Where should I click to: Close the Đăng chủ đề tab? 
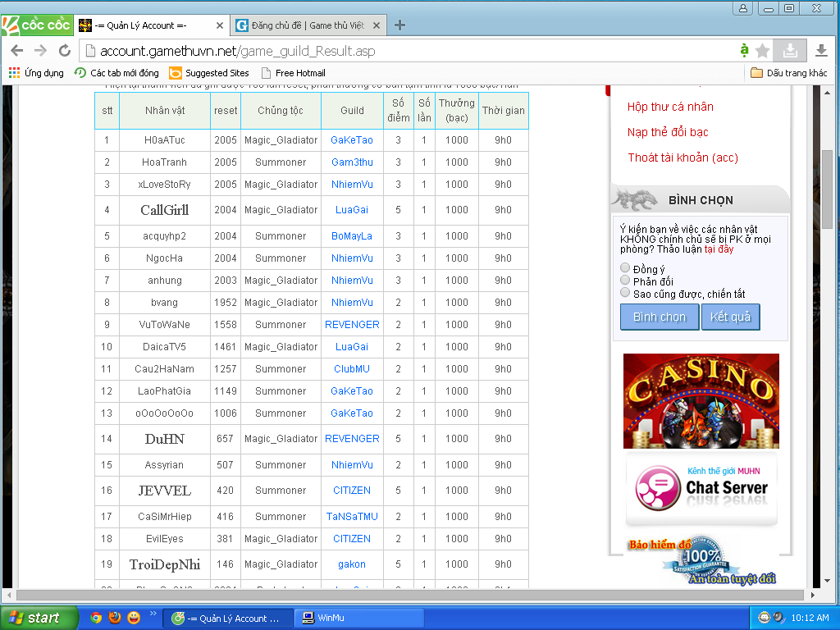(x=377, y=25)
